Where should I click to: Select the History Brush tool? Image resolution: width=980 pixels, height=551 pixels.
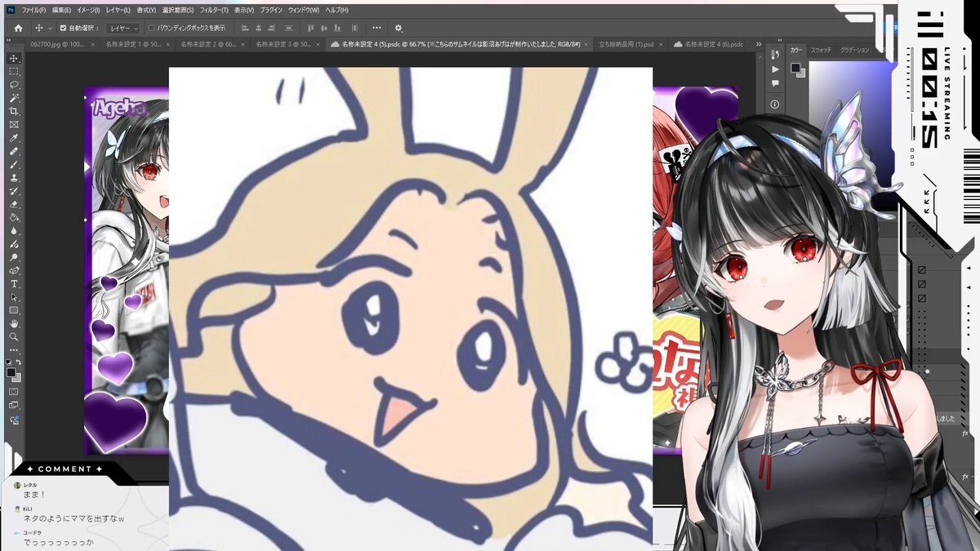(14, 191)
